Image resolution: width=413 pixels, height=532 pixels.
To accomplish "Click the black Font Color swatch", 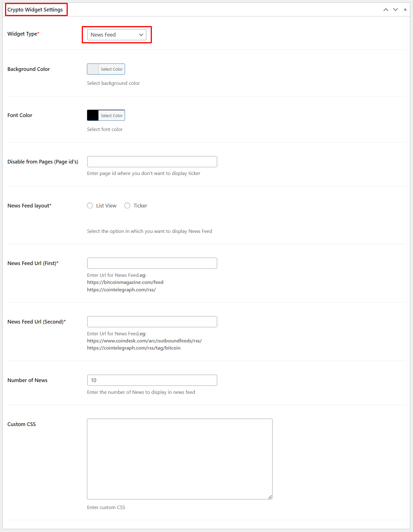I will click(x=93, y=116).
